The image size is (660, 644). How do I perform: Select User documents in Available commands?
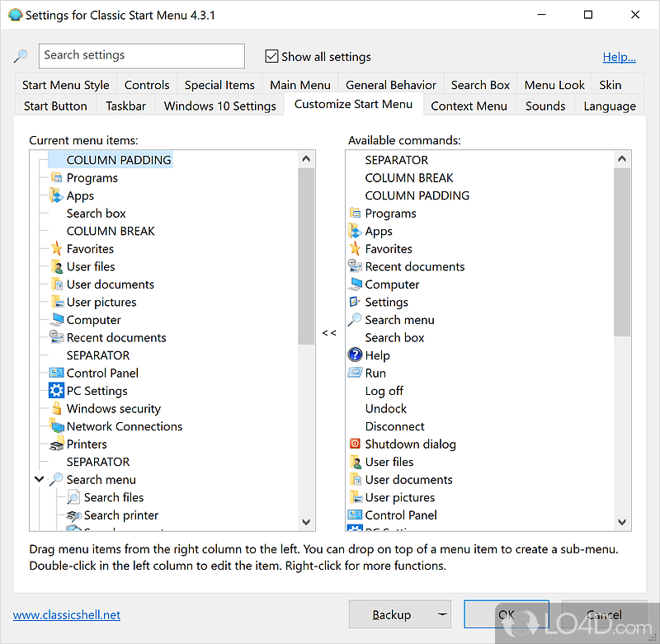click(408, 480)
